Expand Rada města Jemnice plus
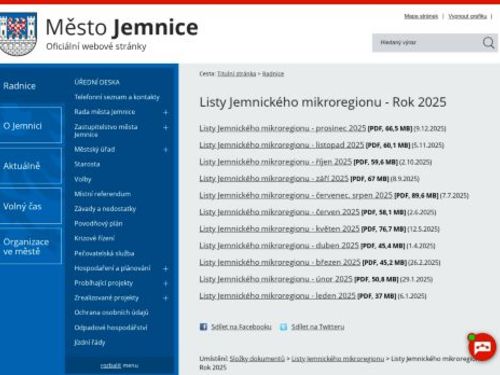 point(165,112)
